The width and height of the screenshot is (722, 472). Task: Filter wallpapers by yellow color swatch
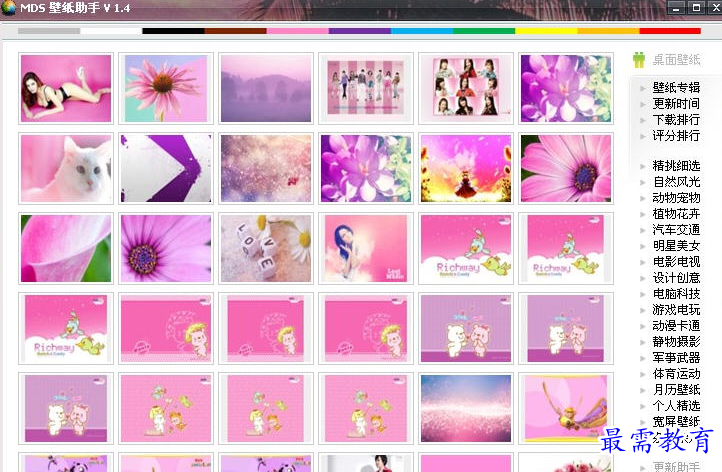click(x=546, y=31)
